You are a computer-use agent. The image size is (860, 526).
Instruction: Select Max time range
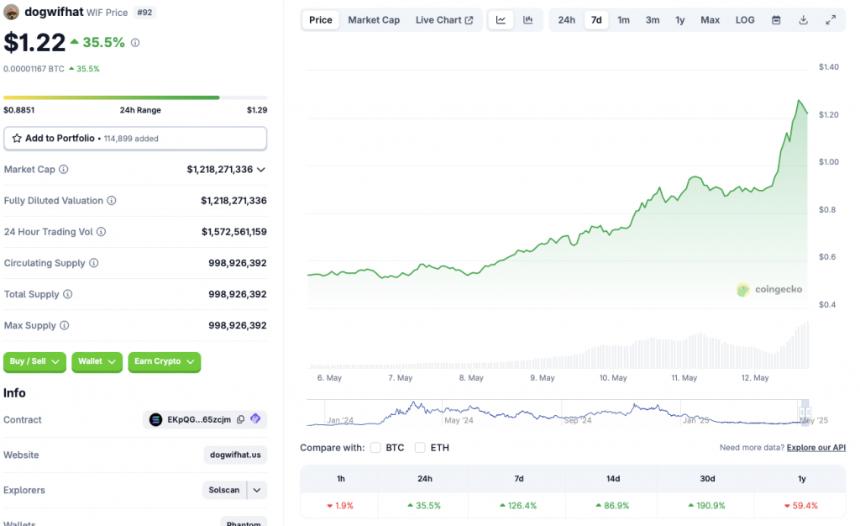710,20
